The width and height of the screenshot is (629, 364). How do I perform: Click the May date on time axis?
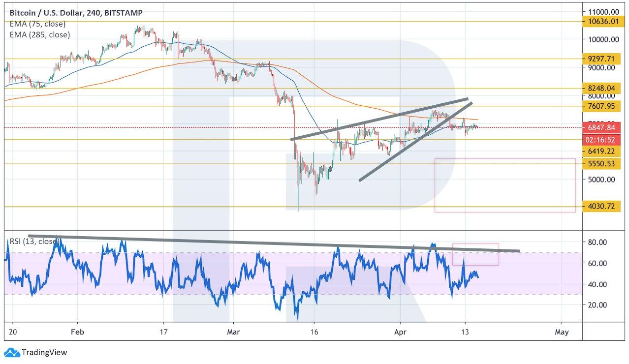562,332
